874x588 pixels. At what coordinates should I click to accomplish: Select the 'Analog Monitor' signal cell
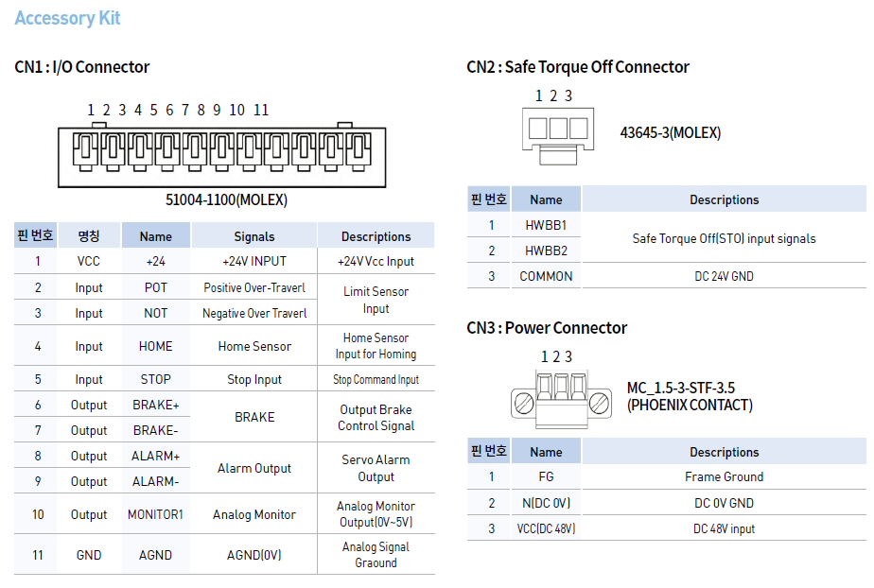254,514
